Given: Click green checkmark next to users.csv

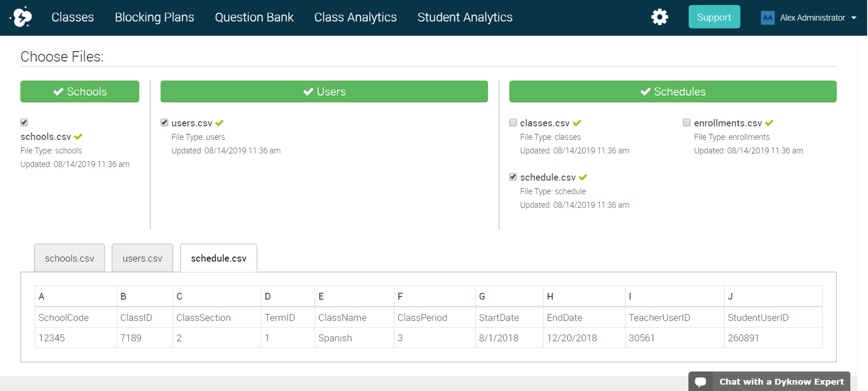Looking at the screenshot, I should (x=220, y=123).
